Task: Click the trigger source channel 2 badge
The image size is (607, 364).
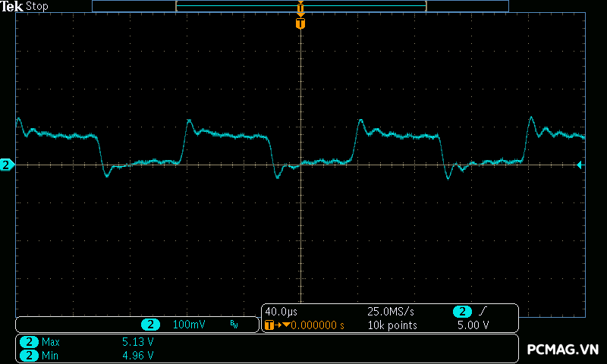Action: coord(462,312)
